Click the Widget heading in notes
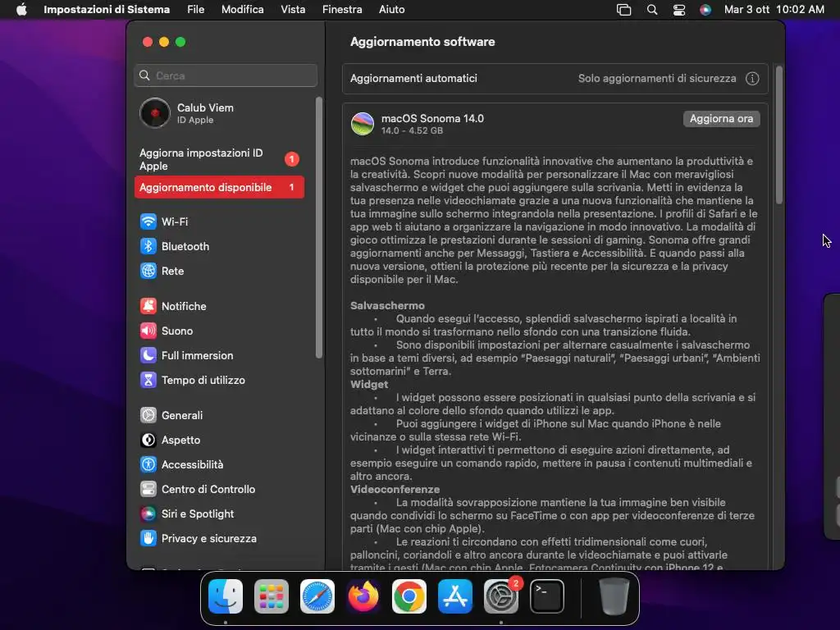This screenshot has width=840, height=630. click(x=369, y=385)
